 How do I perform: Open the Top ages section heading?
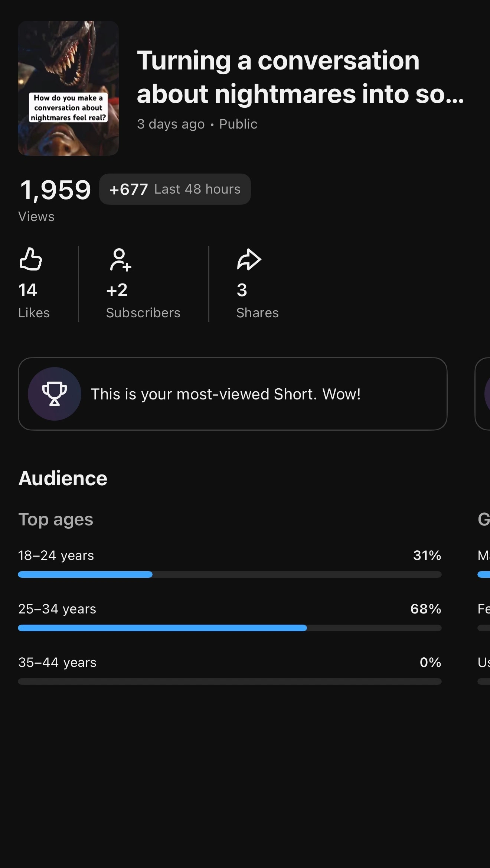(56, 519)
